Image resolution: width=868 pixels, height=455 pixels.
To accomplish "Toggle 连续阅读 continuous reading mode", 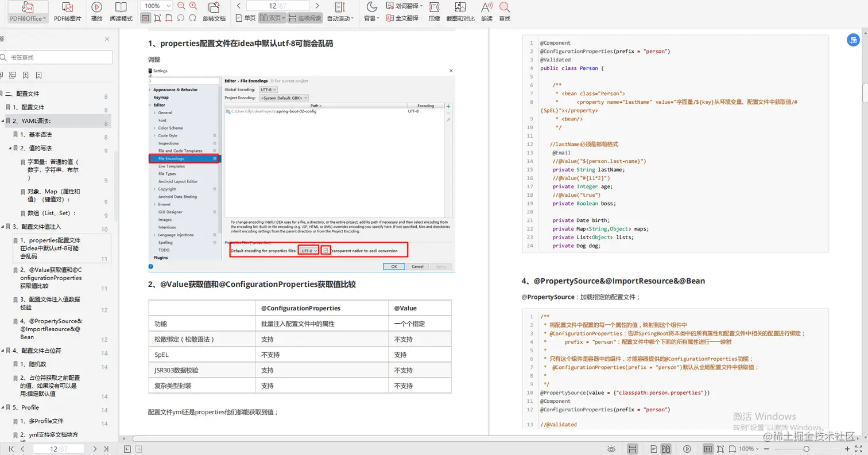I will [x=305, y=18].
